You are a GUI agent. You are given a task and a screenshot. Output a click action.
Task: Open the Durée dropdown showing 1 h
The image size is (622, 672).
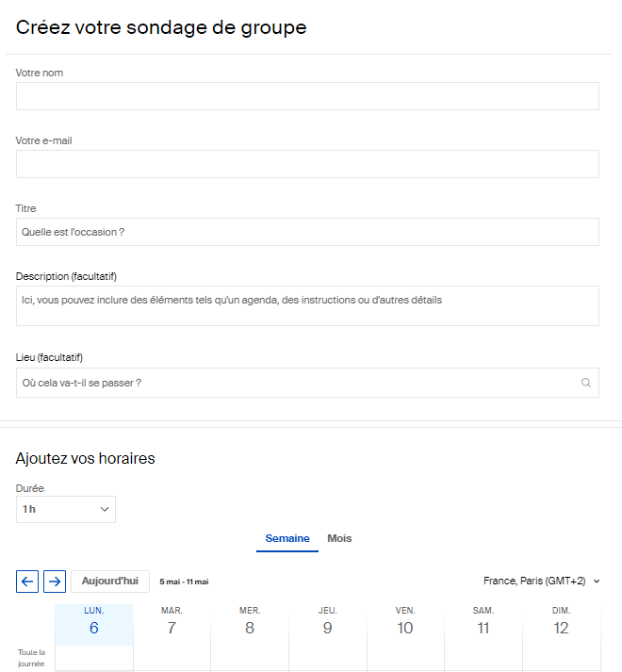(x=66, y=509)
